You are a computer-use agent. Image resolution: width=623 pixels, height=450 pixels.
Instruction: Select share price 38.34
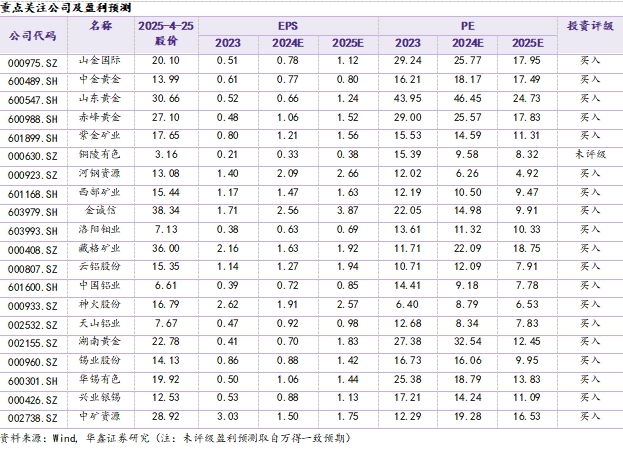(166, 210)
